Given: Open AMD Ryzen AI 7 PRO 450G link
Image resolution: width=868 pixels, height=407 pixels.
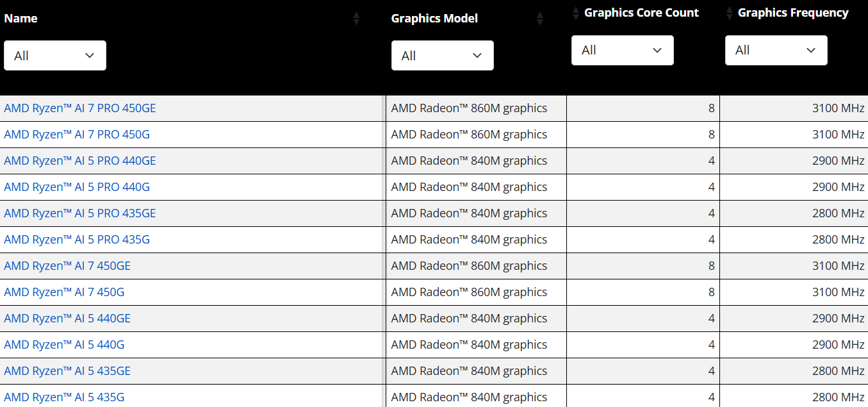Looking at the screenshot, I should 77,135.
